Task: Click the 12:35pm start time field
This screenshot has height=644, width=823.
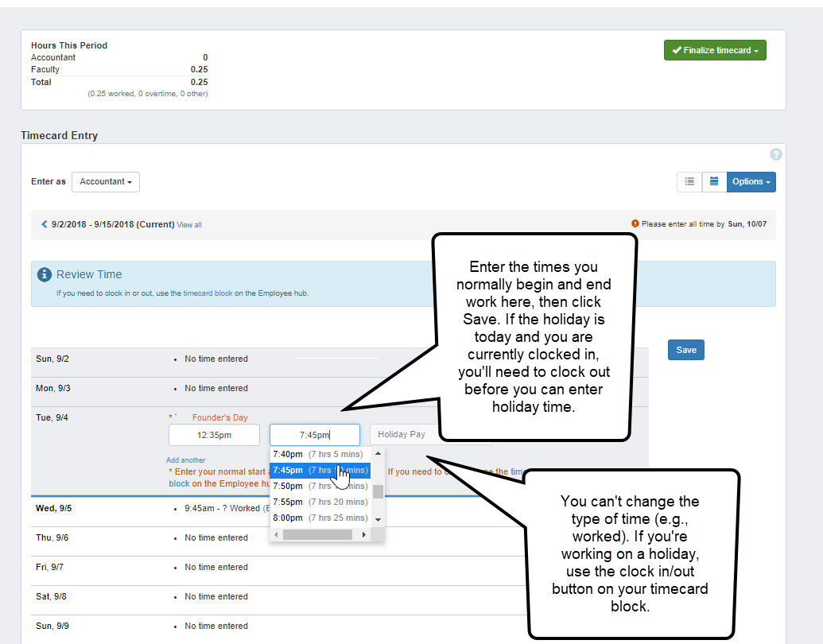Action: coord(214,435)
